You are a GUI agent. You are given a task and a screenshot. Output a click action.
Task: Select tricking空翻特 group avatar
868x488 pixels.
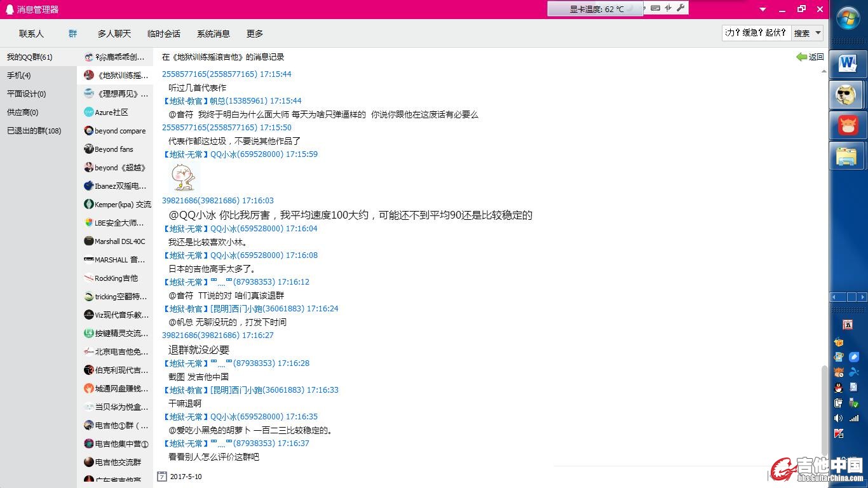(x=89, y=296)
